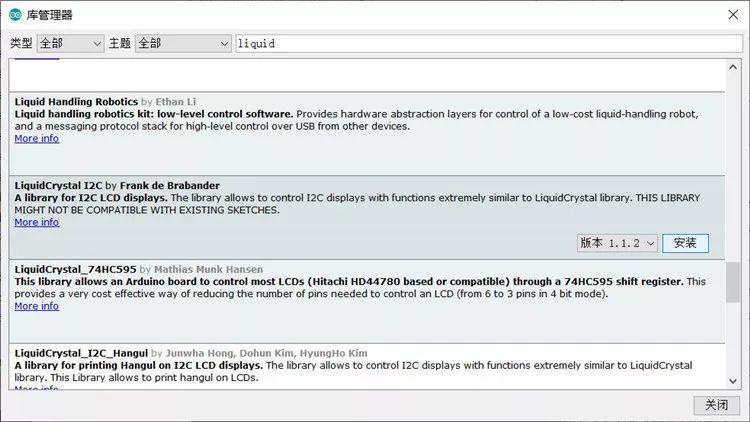Click the scrollbar down arrow

tap(733, 381)
